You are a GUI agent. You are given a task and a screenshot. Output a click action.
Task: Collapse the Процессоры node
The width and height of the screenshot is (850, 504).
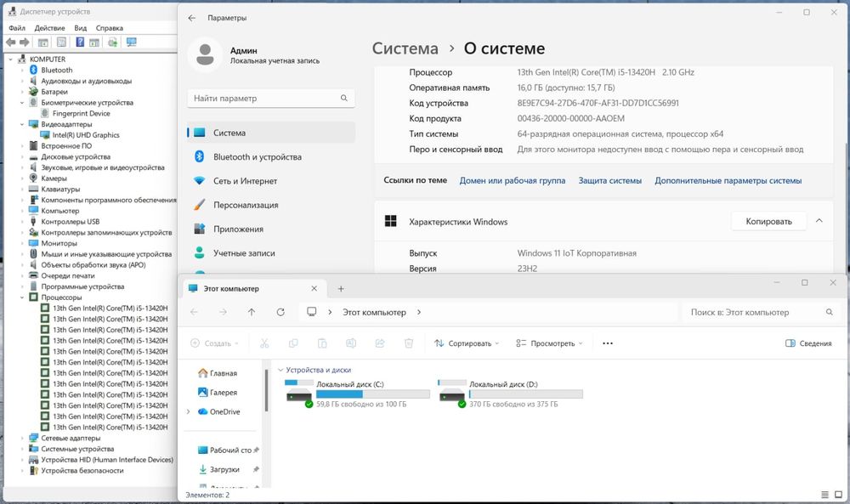[22, 297]
